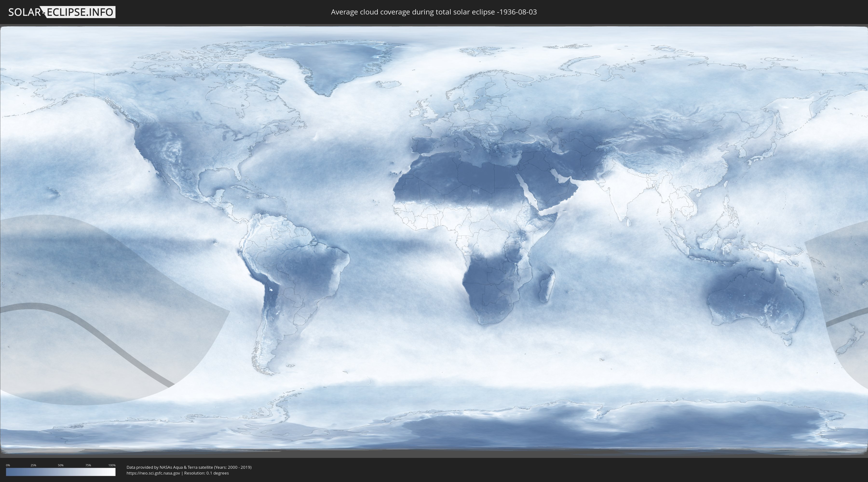The image size is (868, 482).
Task: Click the 'Resolution: 0.1 degrees' text
Action: (x=206, y=473)
